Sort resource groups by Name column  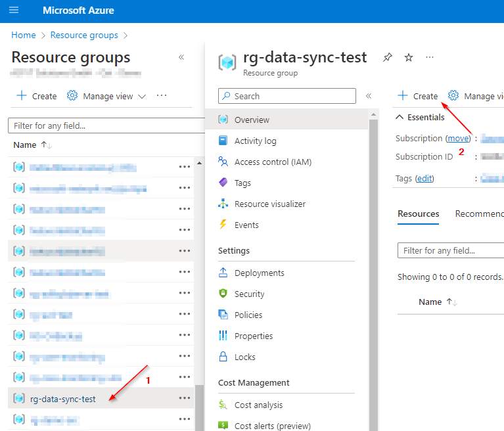pos(32,145)
